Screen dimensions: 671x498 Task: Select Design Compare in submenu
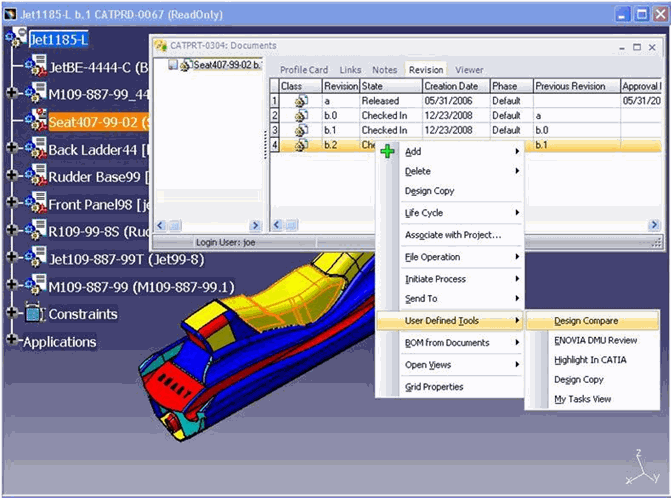592,321
